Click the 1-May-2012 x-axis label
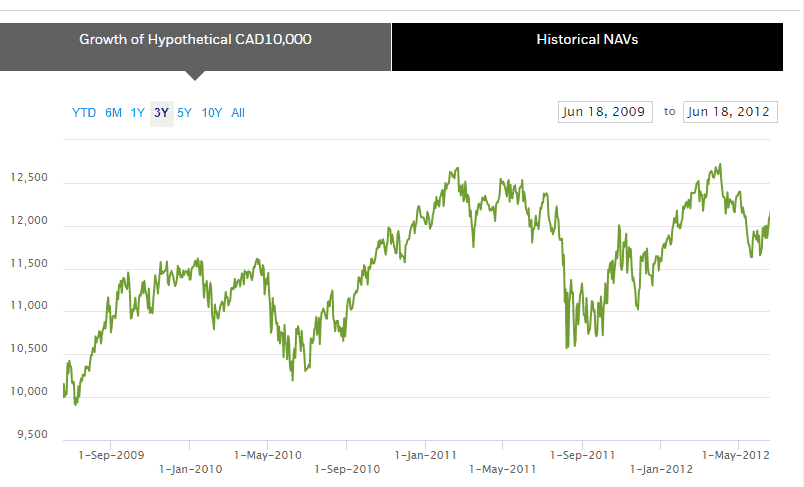This screenshot has height=487, width=804. 737,455
